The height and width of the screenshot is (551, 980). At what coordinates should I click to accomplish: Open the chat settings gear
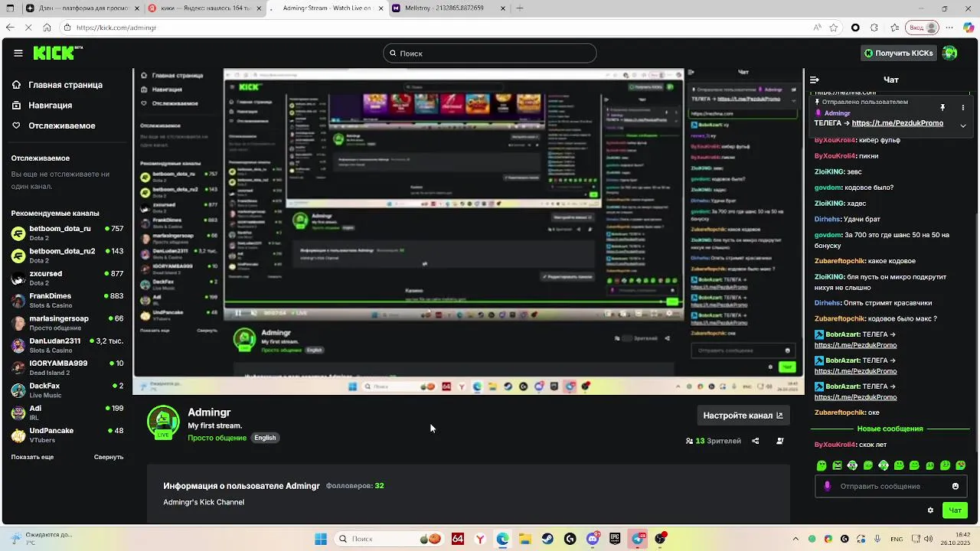pyautogui.click(x=930, y=510)
